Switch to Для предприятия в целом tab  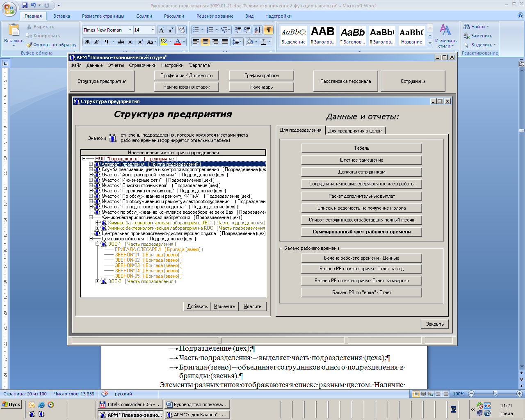pyautogui.click(x=355, y=131)
